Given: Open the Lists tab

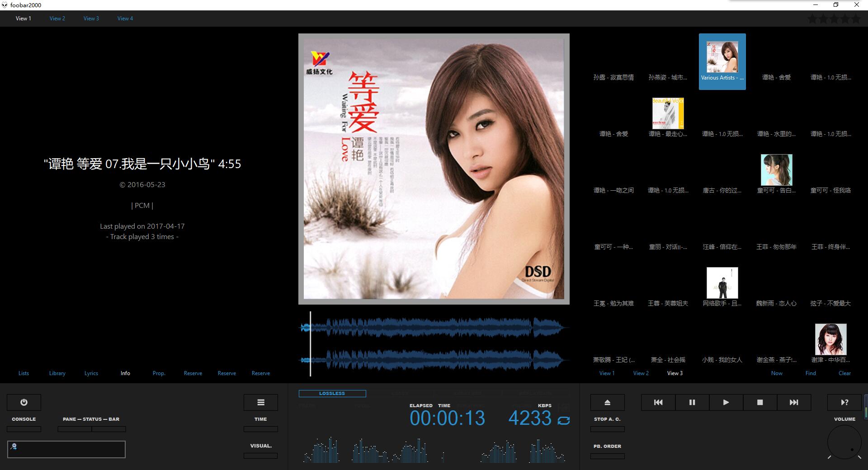Looking at the screenshot, I should [24, 373].
